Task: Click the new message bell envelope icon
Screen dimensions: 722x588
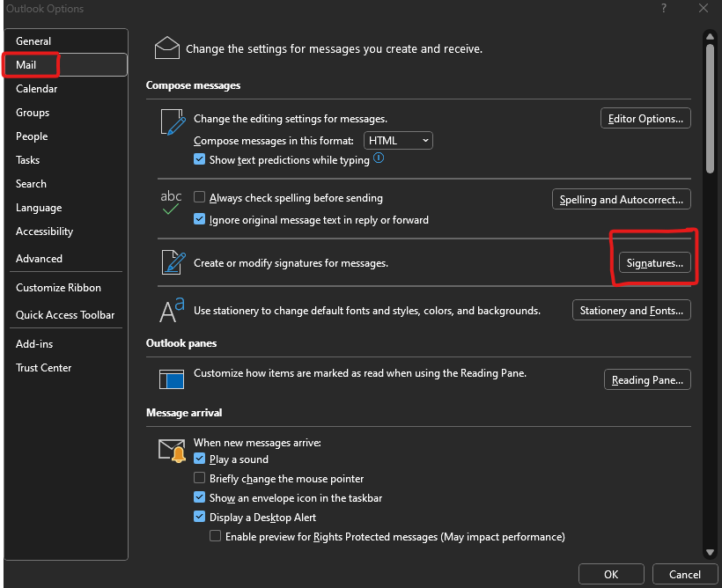Action: click(172, 450)
